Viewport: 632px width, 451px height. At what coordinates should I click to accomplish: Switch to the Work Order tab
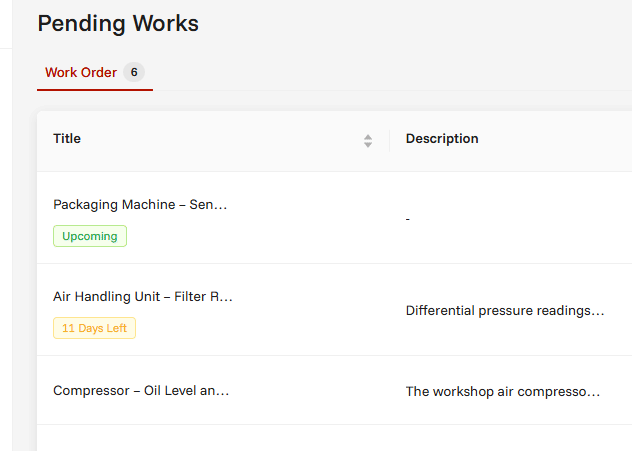[95, 73]
